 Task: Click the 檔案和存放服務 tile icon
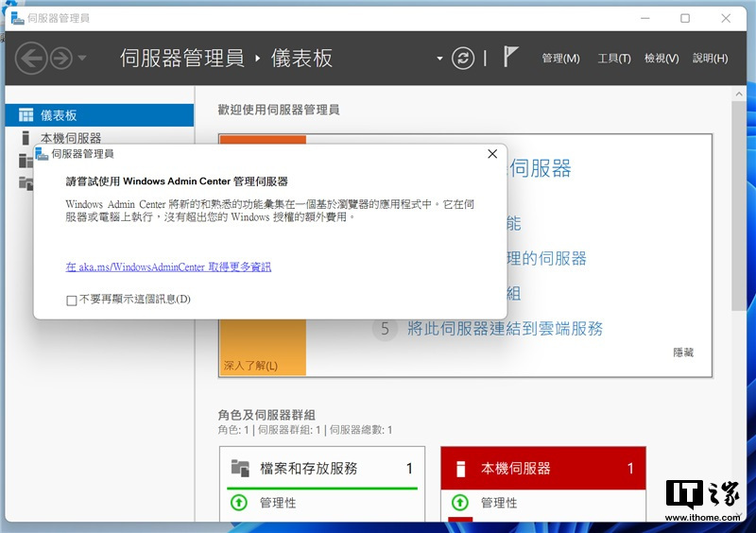point(240,468)
